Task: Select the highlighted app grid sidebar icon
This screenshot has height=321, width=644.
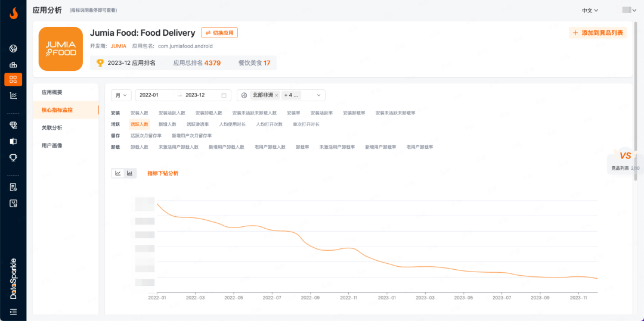Action: point(13,80)
